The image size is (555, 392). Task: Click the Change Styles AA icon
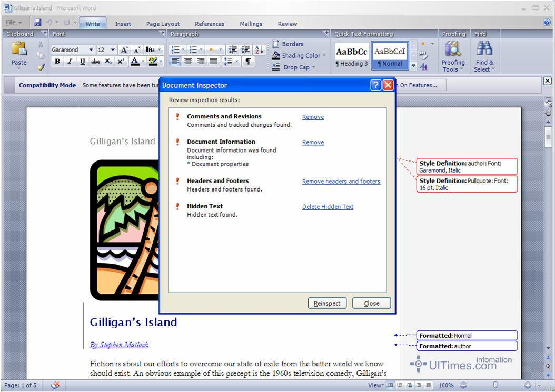(x=424, y=67)
